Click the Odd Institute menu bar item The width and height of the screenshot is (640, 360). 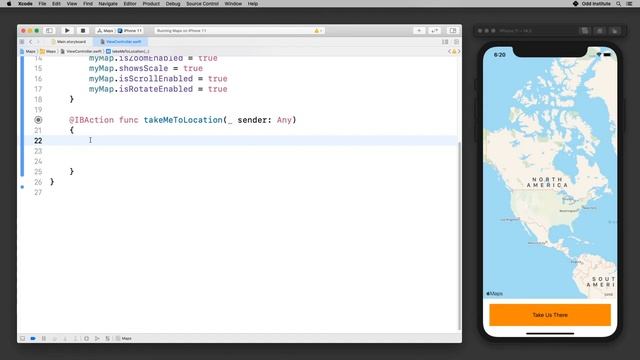coord(592,4)
